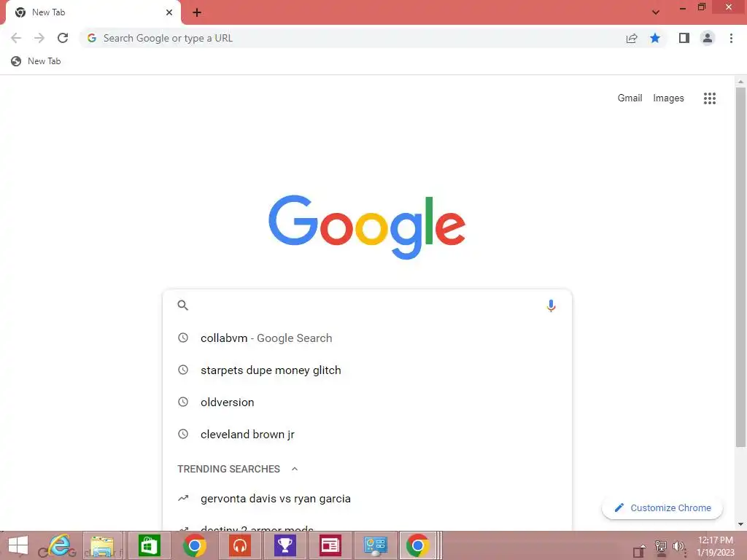Viewport: 747px width, 560px height.
Task: Click the page vertical scrollbar thumb
Action: pyautogui.click(x=740, y=267)
